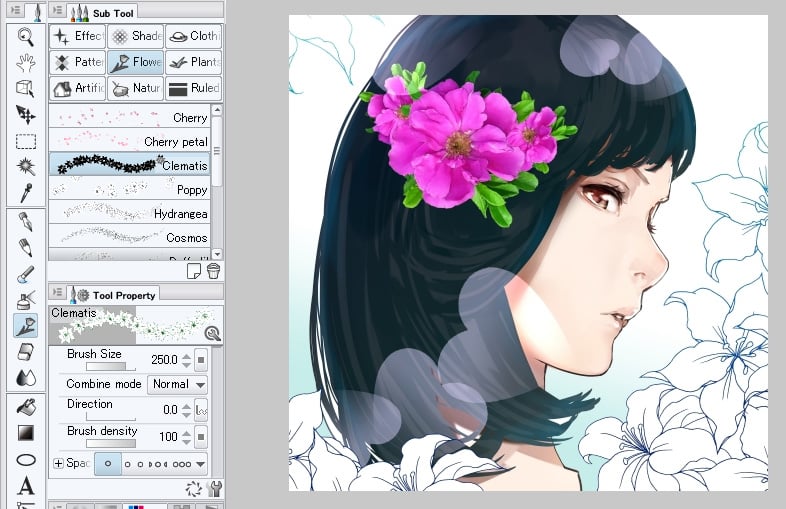The image size is (786, 509).
Task: Open the Combine mode dropdown
Action: [177, 384]
